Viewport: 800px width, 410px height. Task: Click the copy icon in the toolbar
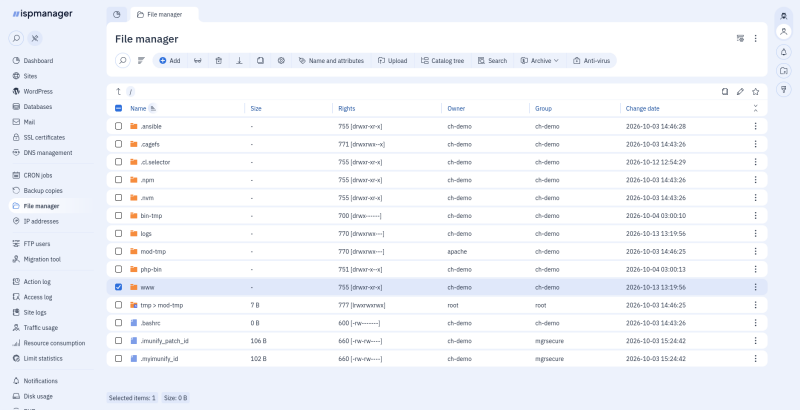[x=260, y=61]
